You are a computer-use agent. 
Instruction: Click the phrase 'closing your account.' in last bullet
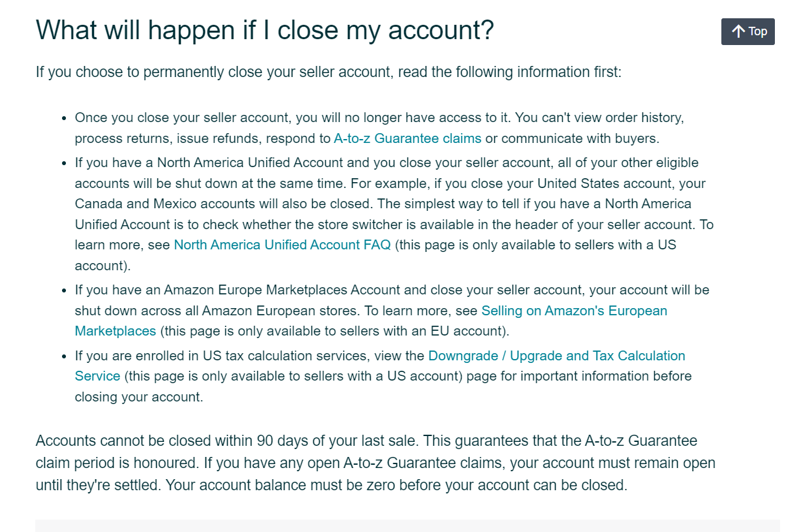[139, 397]
